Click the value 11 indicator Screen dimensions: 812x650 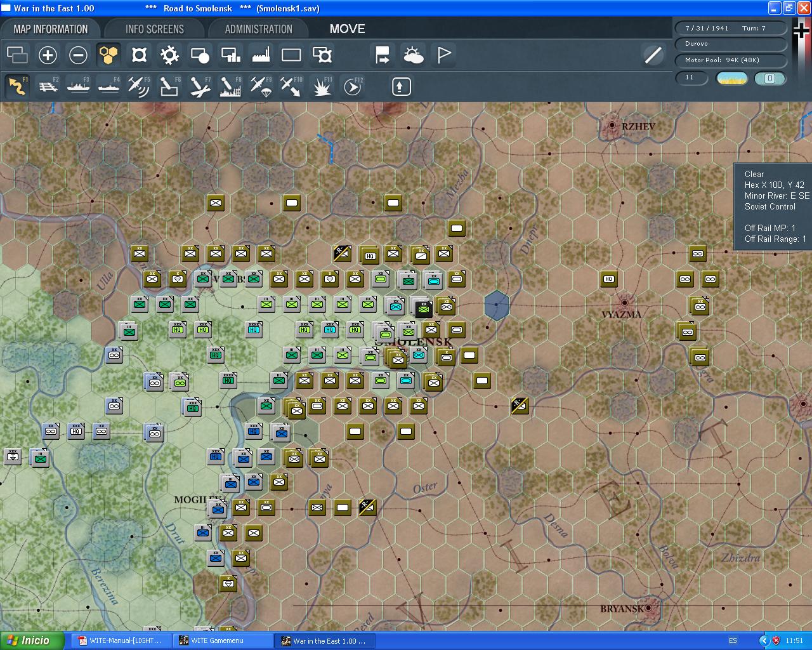point(692,78)
